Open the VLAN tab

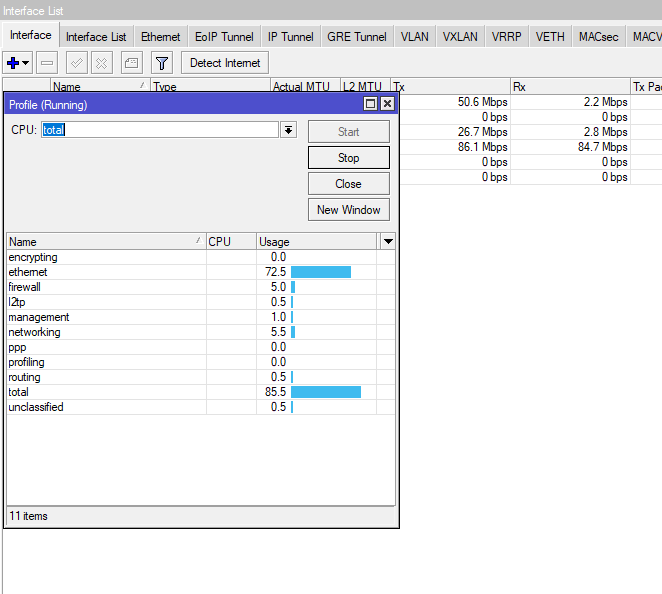(x=415, y=37)
